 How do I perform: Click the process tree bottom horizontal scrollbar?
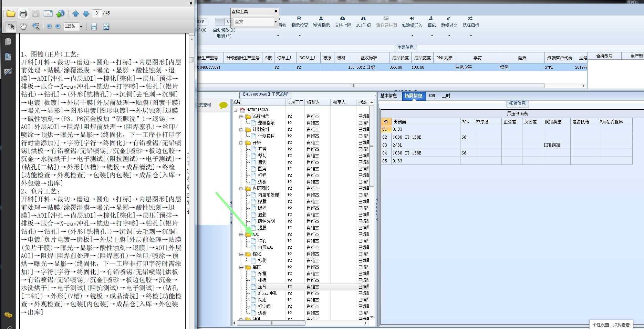coord(271,323)
